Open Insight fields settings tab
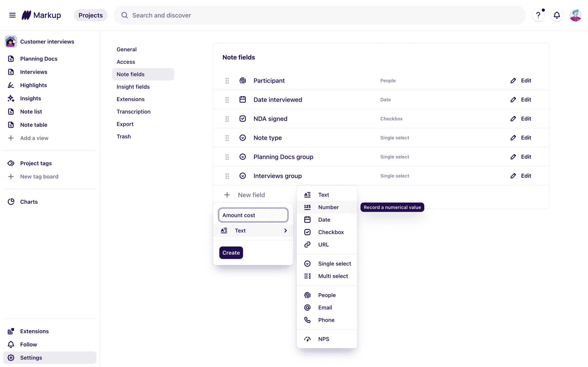Viewport: 588px width, 367px height. click(133, 87)
